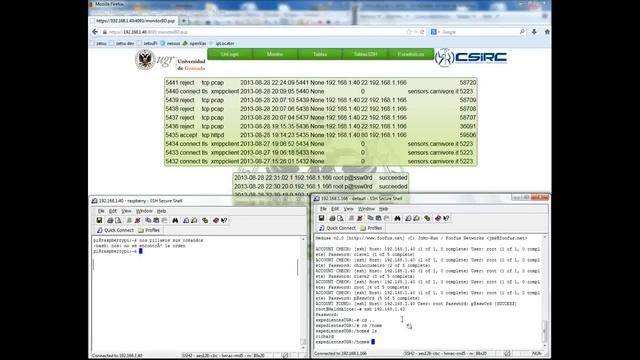The height and width of the screenshot is (360, 640).
Task: Click Context Help arrow icon in default SSH window
Action: (x=446, y=218)
